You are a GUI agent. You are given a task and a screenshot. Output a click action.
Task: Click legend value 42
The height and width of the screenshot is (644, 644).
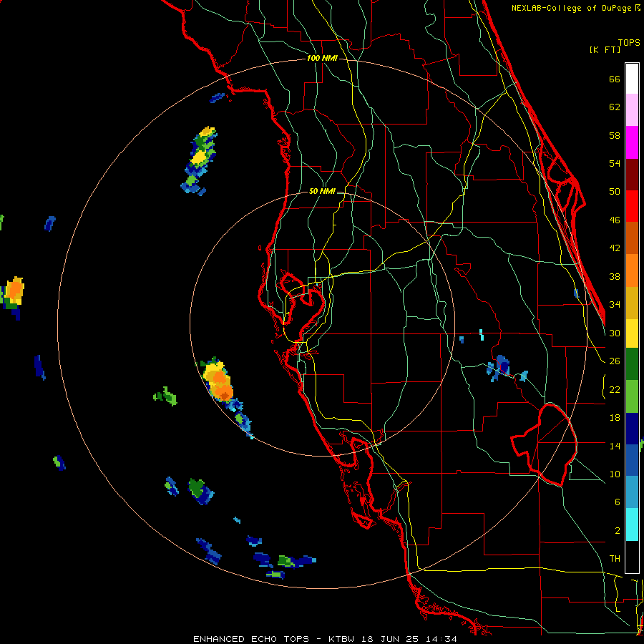[x=615, y=248]
